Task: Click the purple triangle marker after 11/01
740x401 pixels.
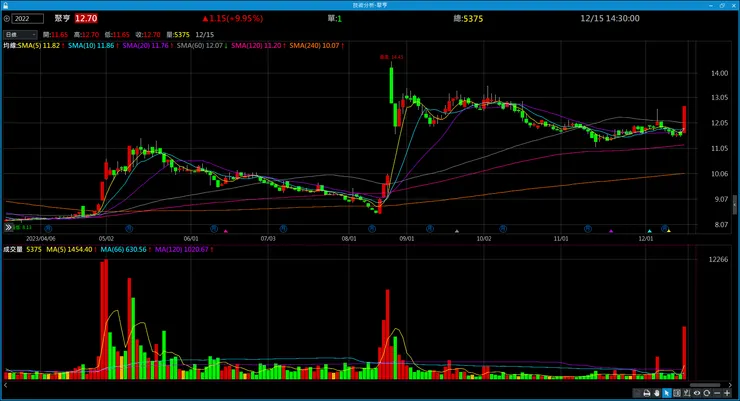Action: [x=611, y=231]
